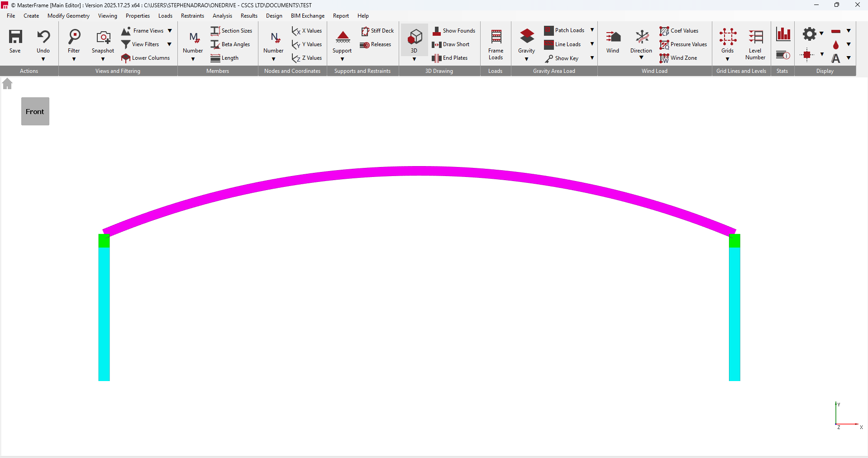Select the magenta curved rafter member

click(419, 172)
